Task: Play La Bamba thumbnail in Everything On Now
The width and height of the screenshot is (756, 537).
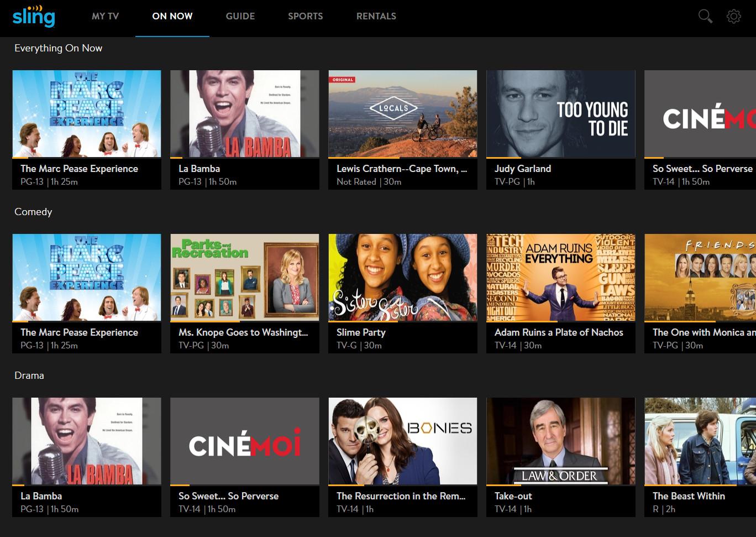Action: tap(245, 114)
